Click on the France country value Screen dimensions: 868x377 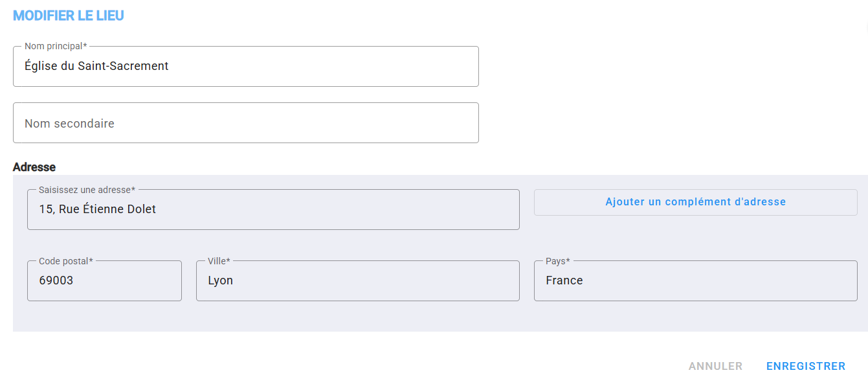(564, 280)
